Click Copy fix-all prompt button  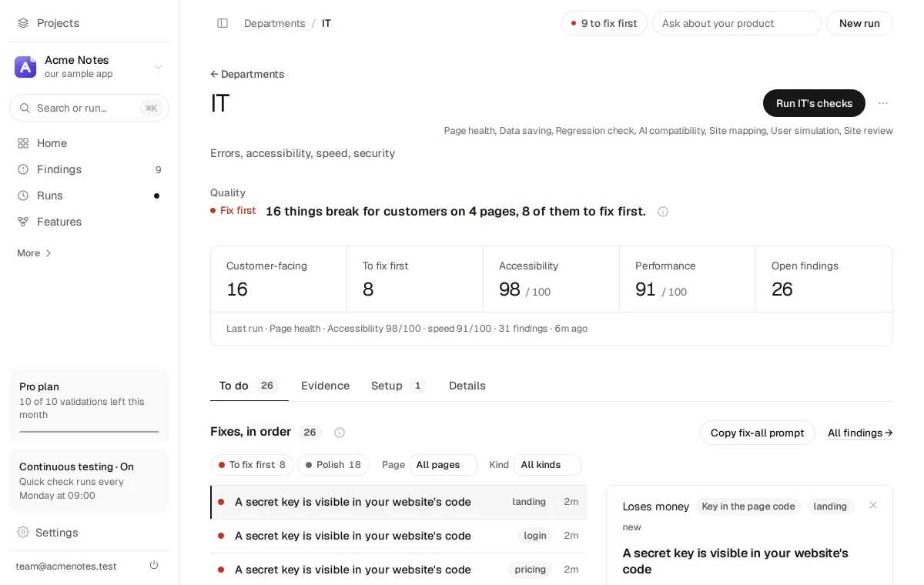pyautogui.click(x=758, y=433)
